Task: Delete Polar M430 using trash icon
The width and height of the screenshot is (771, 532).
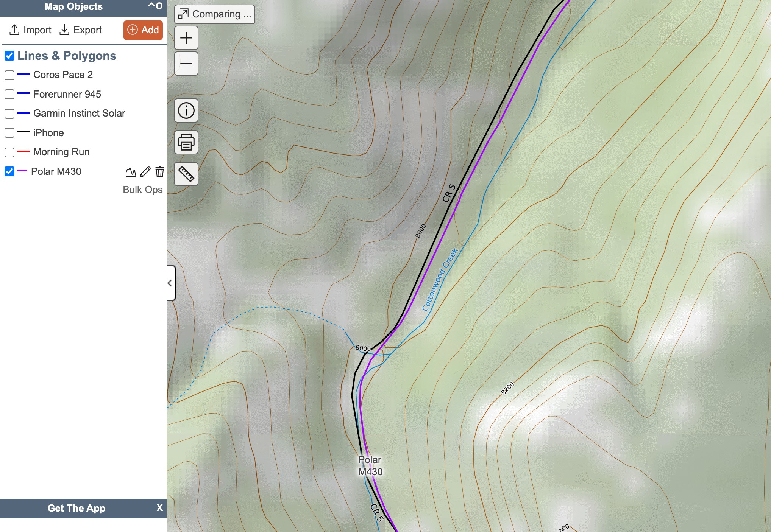Action: 160,172
